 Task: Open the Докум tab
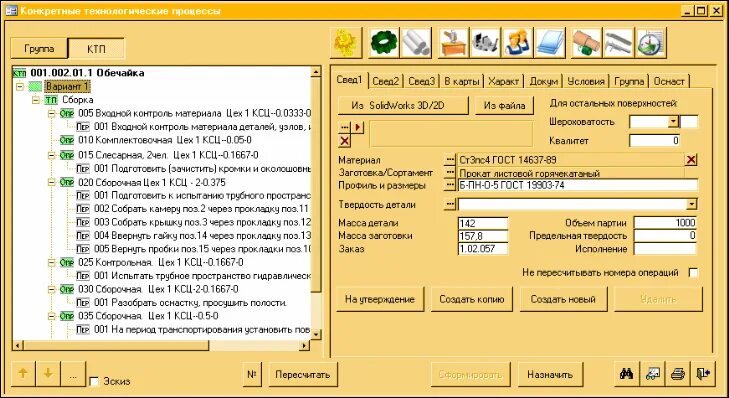point(543,81)
